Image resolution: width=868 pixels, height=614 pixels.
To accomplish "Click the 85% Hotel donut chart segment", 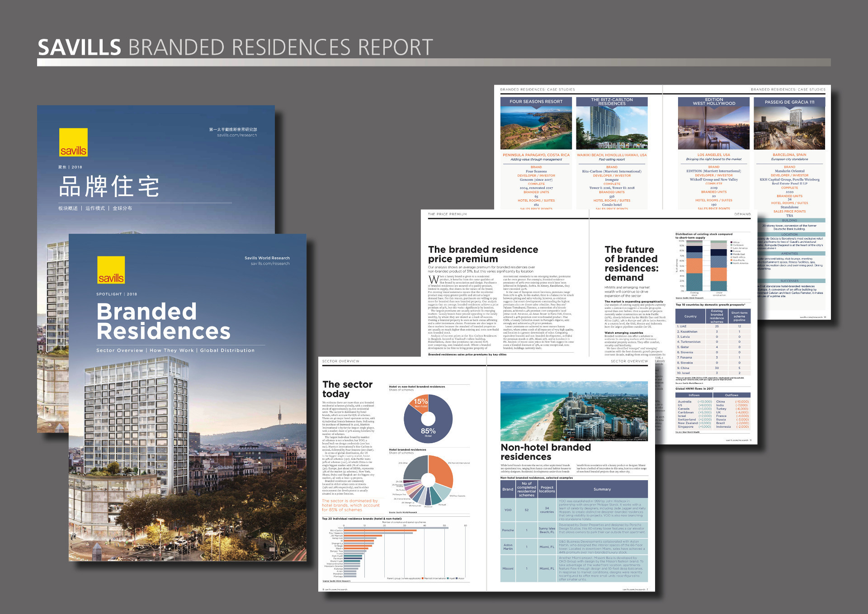I will coord(428,432).
